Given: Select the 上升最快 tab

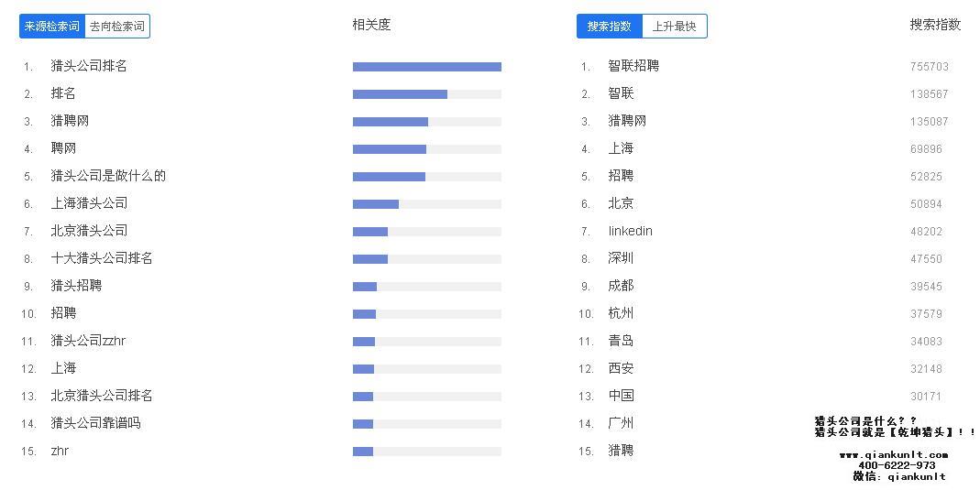Looking at the screenshot, I should tap(674, 27).
